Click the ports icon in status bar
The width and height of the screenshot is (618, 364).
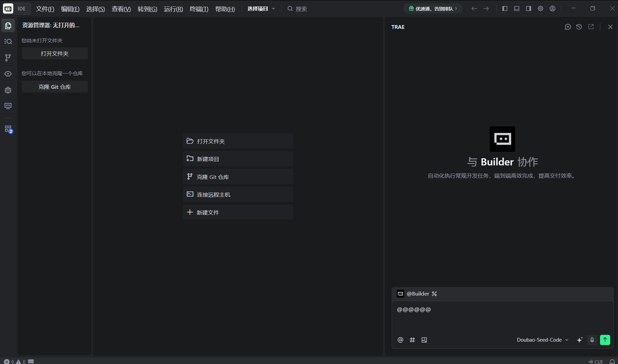(31, 362)
